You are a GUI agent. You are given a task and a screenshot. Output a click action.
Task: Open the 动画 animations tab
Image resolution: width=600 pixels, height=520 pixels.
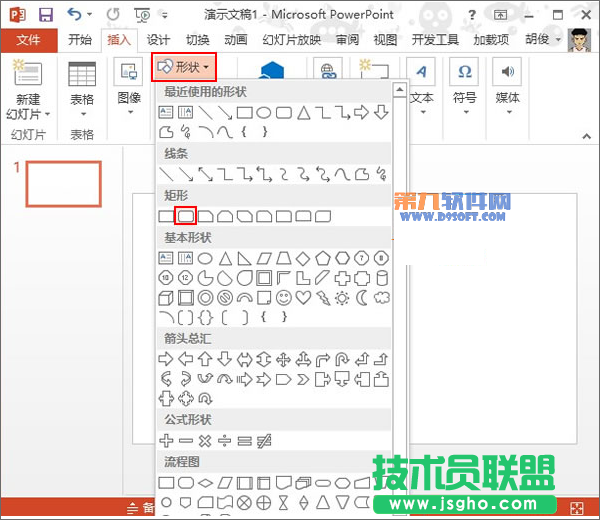[236, 40]
